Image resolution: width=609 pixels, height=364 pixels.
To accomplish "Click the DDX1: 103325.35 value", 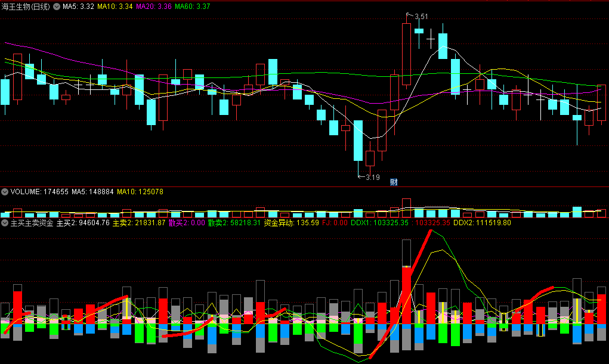I will pyautogui.click(x=379, y=223).
